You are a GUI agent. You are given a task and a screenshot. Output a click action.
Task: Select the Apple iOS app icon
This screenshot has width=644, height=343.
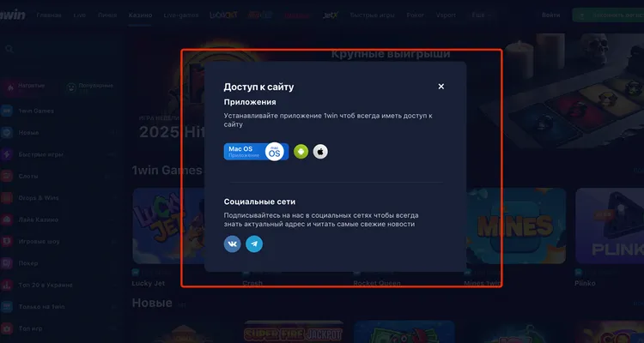point(320,152)
